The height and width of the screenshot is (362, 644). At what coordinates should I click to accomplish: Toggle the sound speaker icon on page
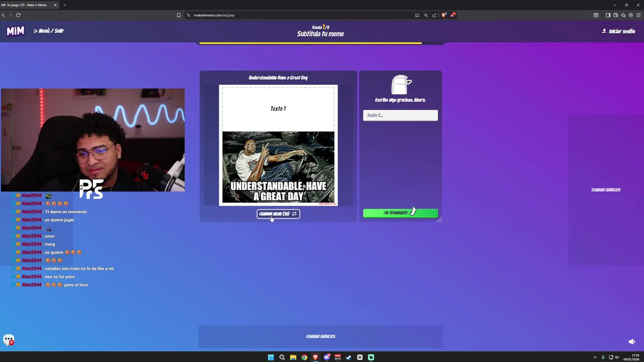632,342
